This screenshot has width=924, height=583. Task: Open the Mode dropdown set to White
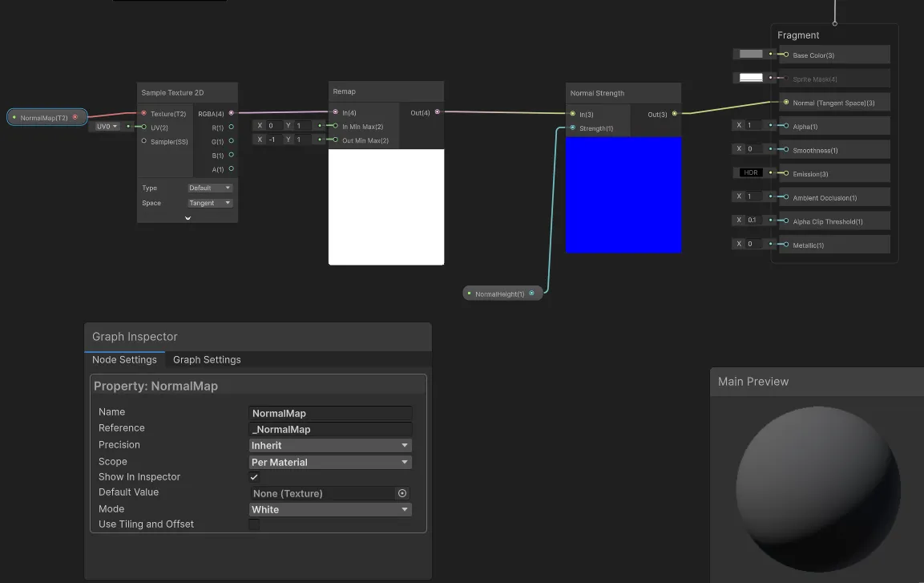(329, 509)
